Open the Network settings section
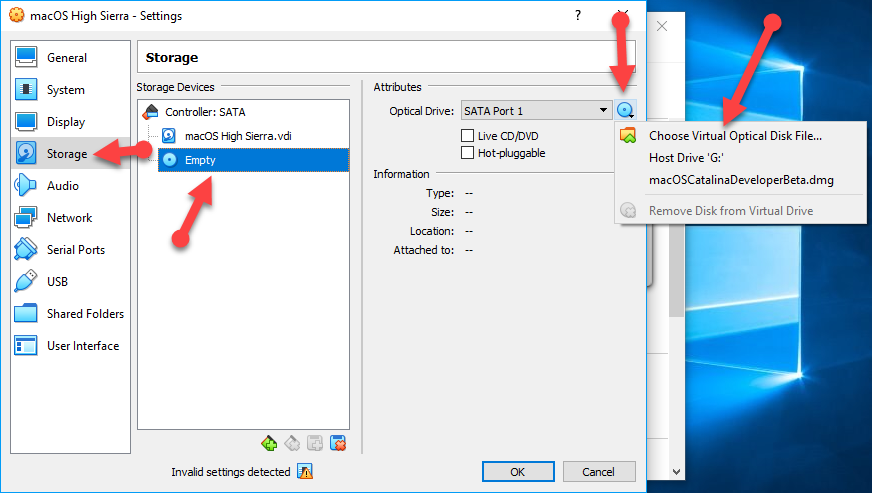 coord(68,218)
